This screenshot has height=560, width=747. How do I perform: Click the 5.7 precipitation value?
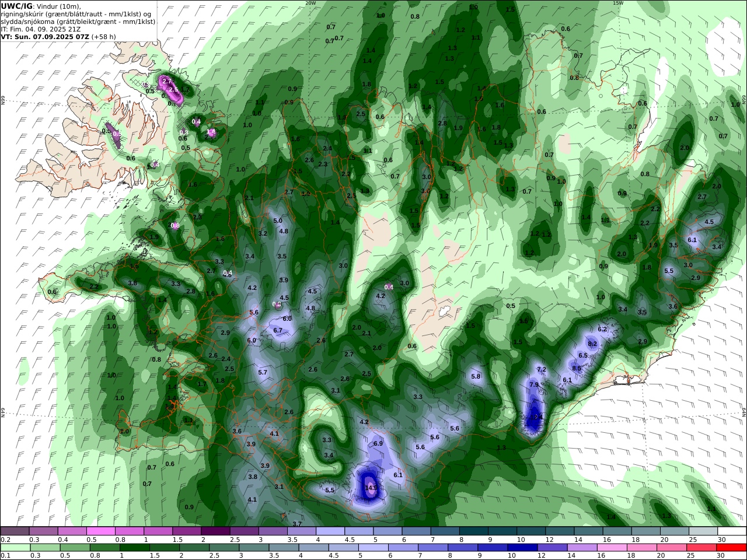263,373
